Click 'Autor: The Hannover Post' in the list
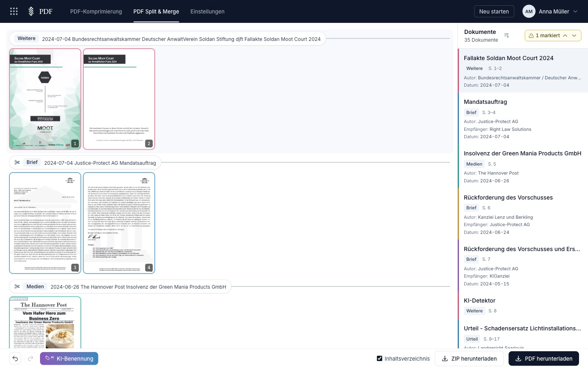588x368 pixels. [x=491, y=173]
